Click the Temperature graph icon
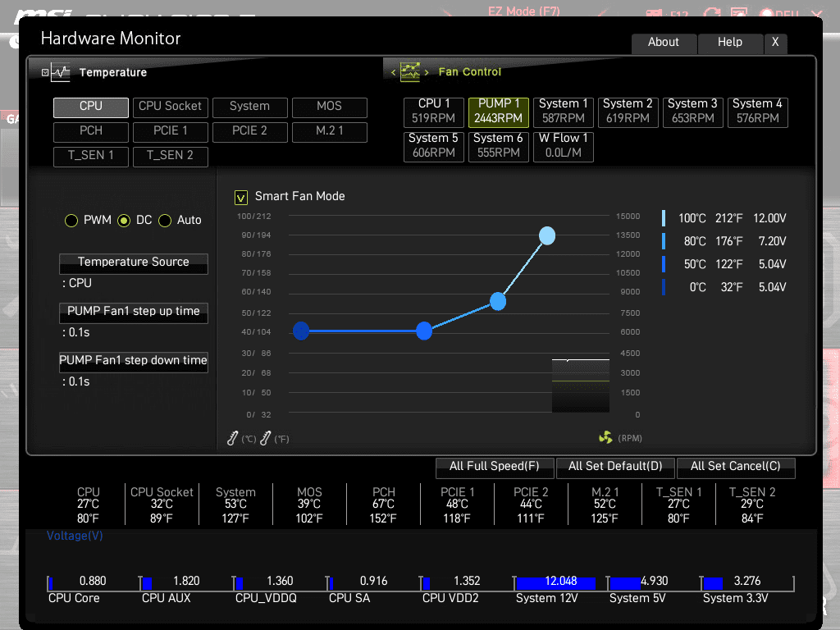 (x=61, y=72)
